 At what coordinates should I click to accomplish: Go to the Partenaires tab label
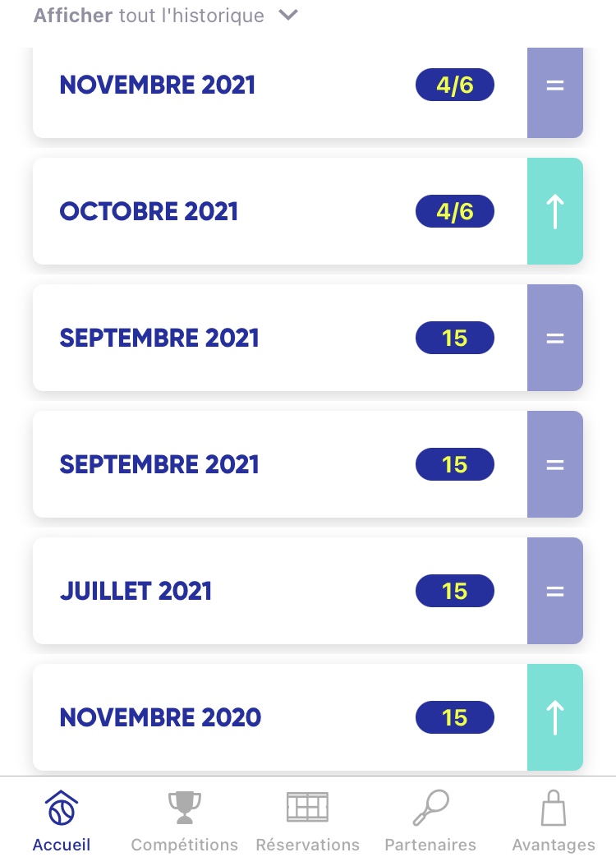[430, 845]
